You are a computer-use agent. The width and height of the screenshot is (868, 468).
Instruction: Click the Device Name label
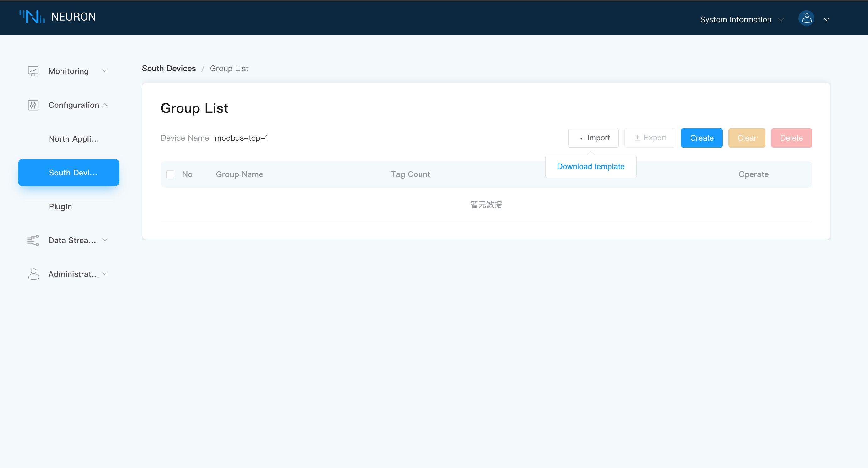185,138
